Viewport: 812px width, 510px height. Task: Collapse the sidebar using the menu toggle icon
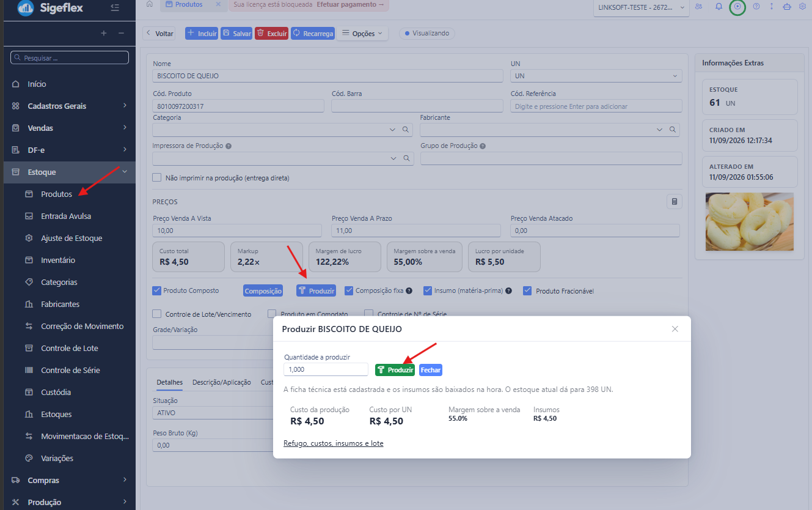coord(115,7)
